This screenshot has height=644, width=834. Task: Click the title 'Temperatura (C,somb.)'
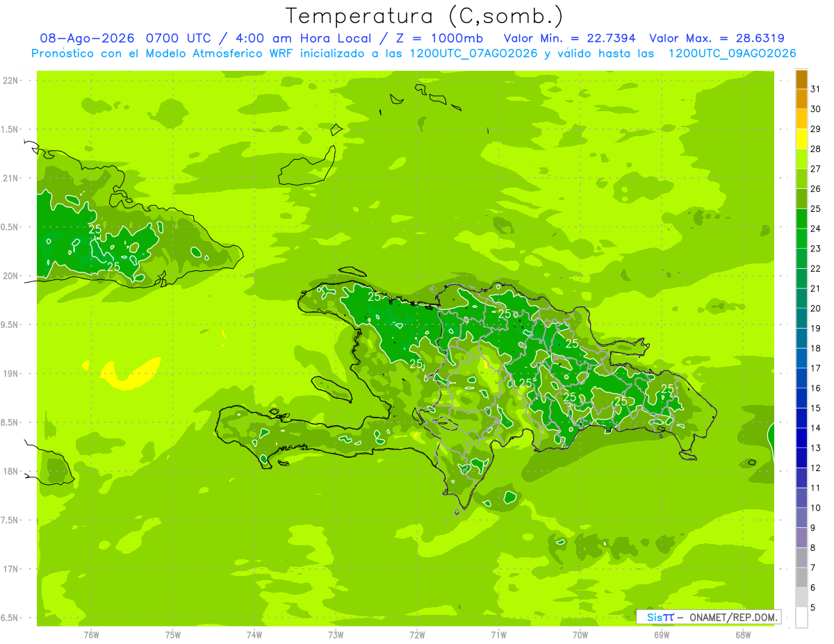425,16
